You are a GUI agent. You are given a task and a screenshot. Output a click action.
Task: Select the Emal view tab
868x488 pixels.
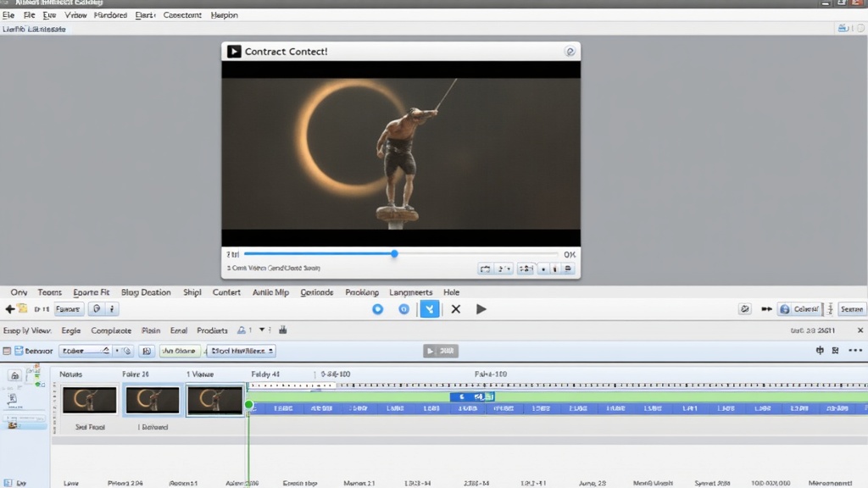(x=178, y=330)
